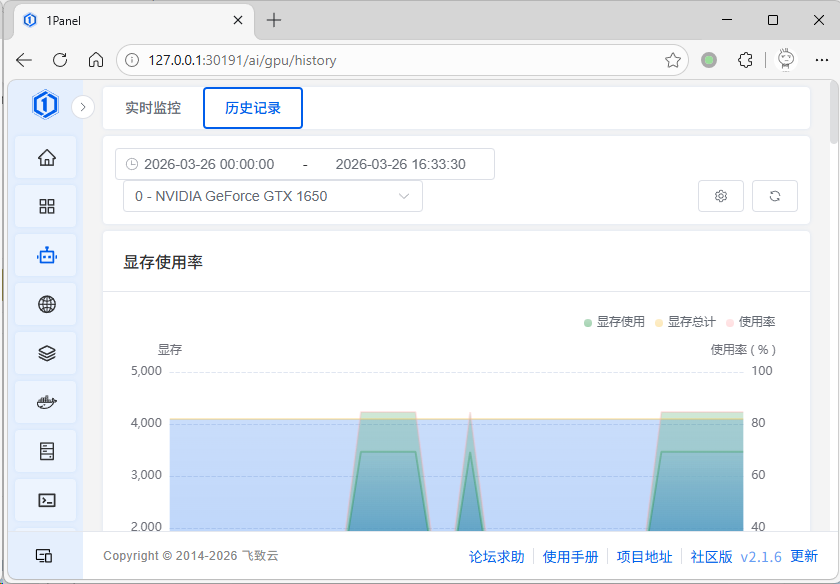840x584 pixels.
Task: Click the gear settings button
Action: click(x=720, y=196)
